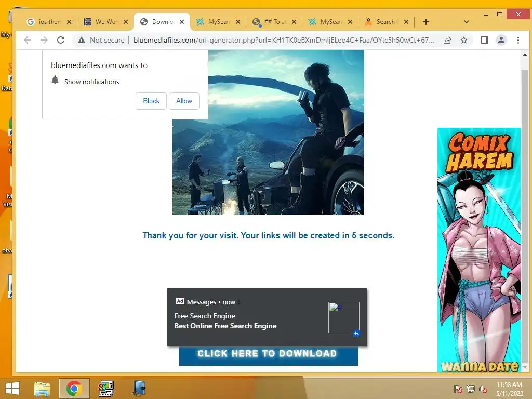This screenshot has height=399, width=532.
Task: Click the address bar URL
Action: [283, 40]
